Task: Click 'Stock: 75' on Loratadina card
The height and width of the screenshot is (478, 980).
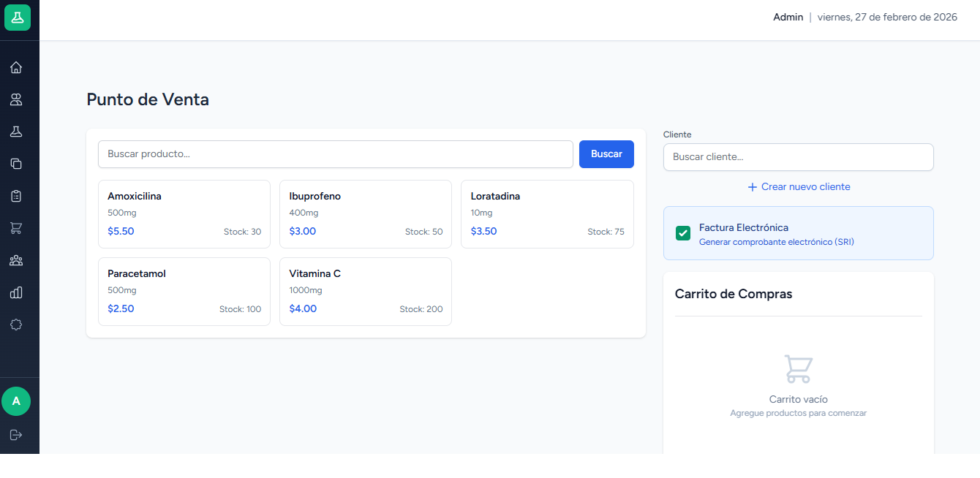Action: point(606,232)
